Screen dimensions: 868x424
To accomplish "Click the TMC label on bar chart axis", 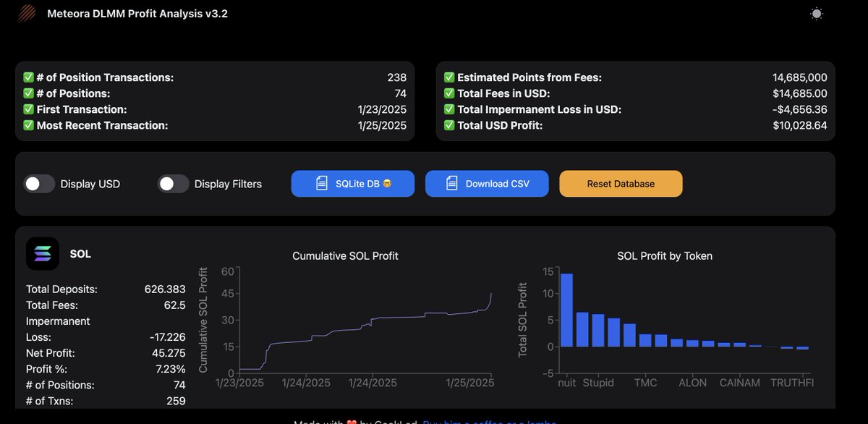I will (646, 382).
